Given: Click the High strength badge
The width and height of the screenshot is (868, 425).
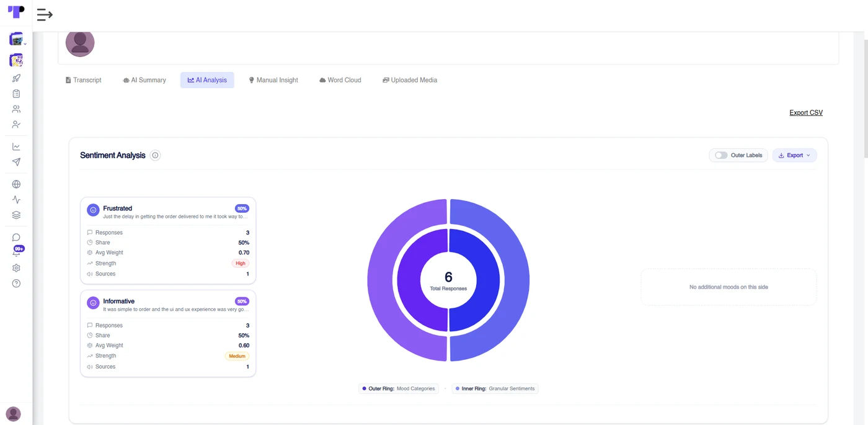Looking at the screenshot, I should [241, 264].
